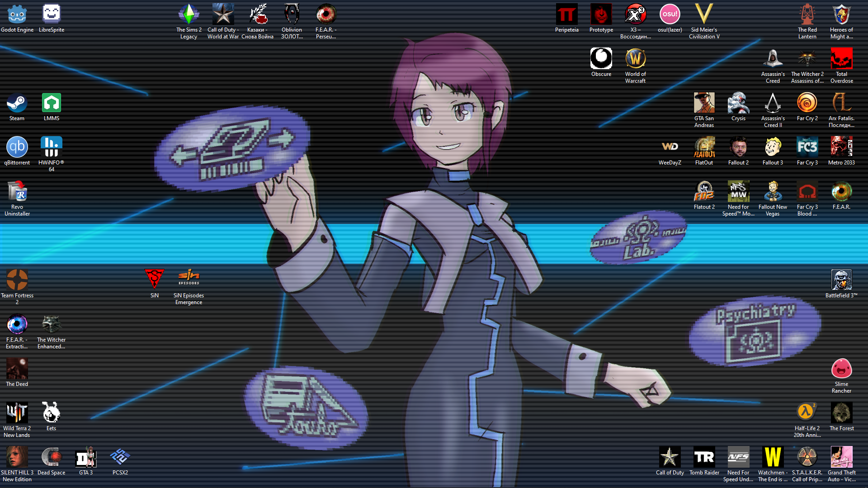Select the Slime Rancher shortcut
868x488 pixels.
[842, 375]
